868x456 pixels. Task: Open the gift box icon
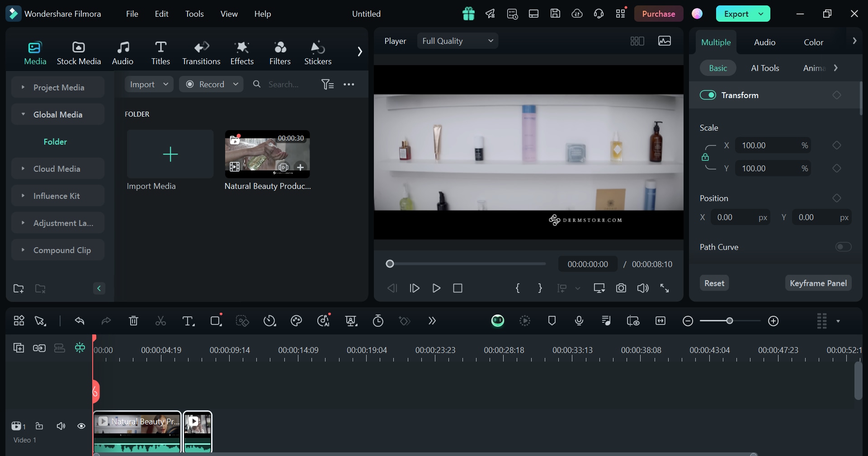pyautogui.click(x=468, y=14)
